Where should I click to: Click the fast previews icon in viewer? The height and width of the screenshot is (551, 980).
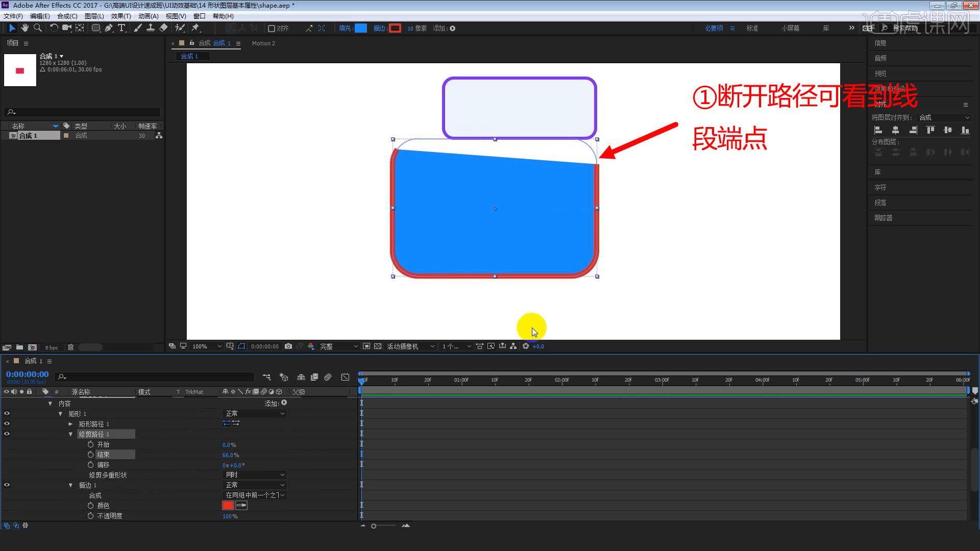(491, 346)
